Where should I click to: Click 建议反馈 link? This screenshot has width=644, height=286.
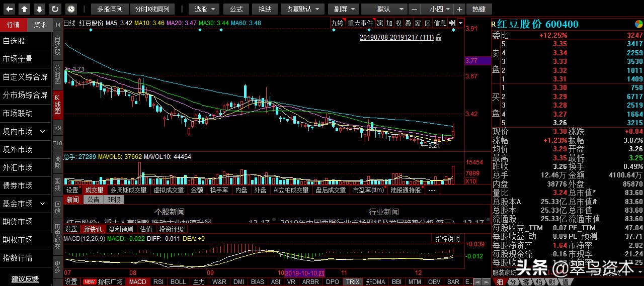[25, 279]
